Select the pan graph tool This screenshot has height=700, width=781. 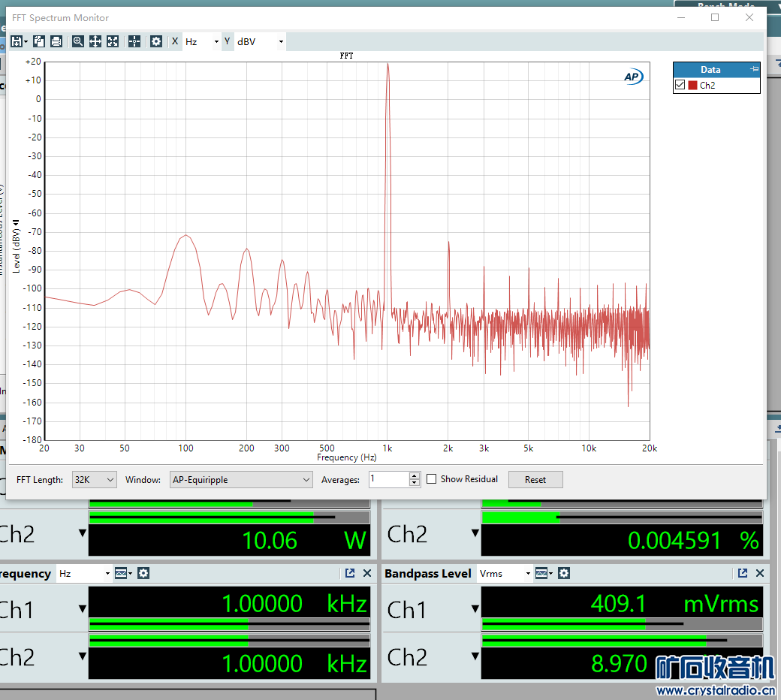[95, 41]
